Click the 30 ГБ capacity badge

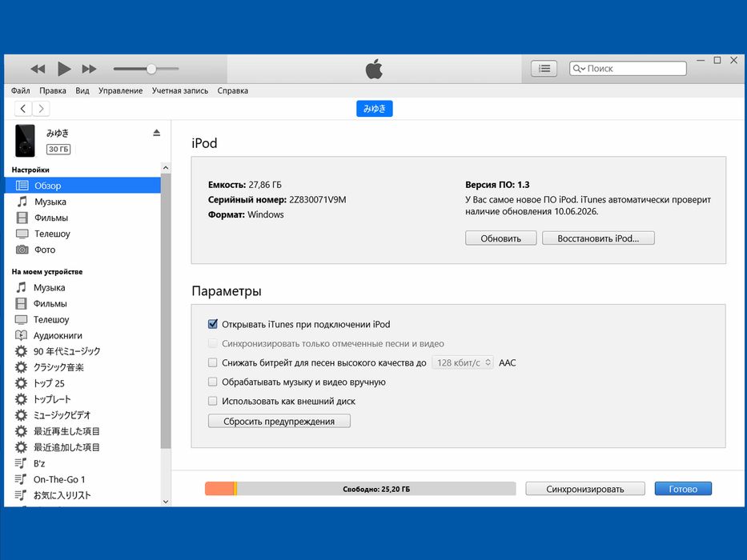(58, 149)
